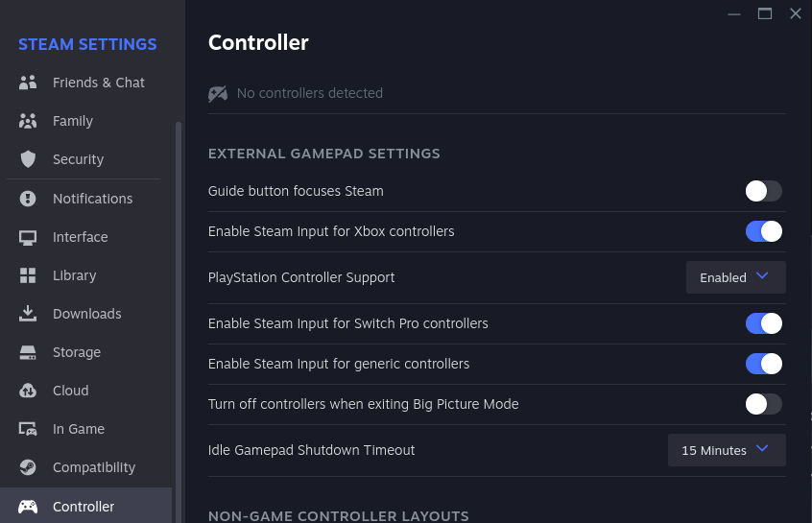812x523 pixels.
Task: Click the Interface monitor icon
Action: [x=28, y=237]
